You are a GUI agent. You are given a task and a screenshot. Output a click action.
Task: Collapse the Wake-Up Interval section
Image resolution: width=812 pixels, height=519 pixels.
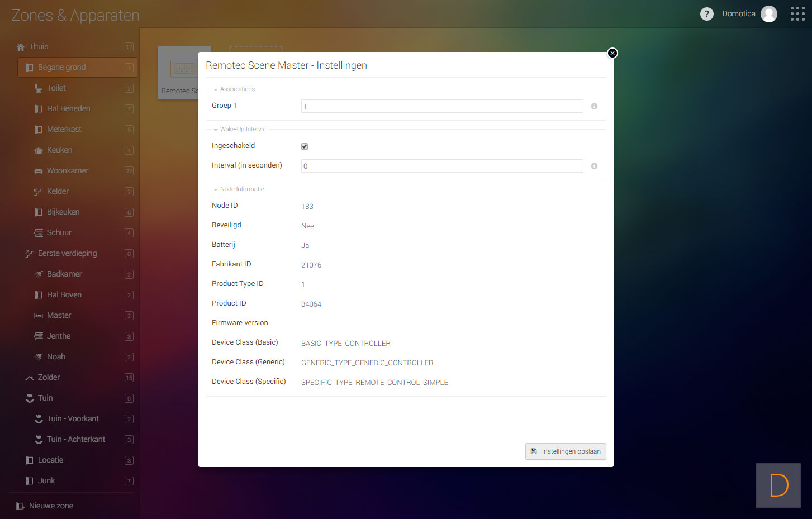click(x=216, y=130)
